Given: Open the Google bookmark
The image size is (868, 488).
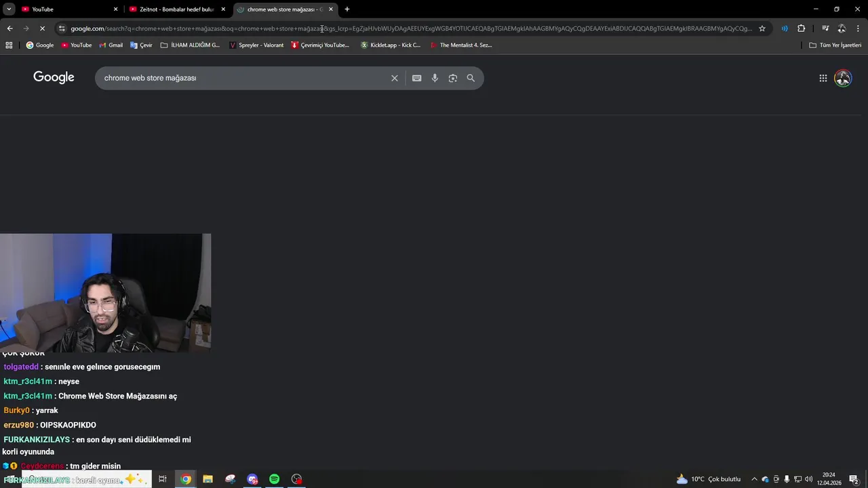Looking at the screenshot, I should point(40,45).
